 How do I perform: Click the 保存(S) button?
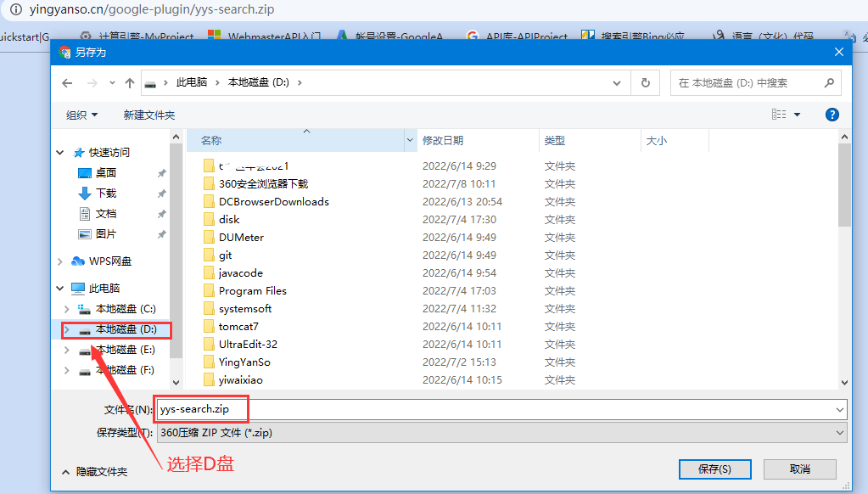tap(714, 469)
